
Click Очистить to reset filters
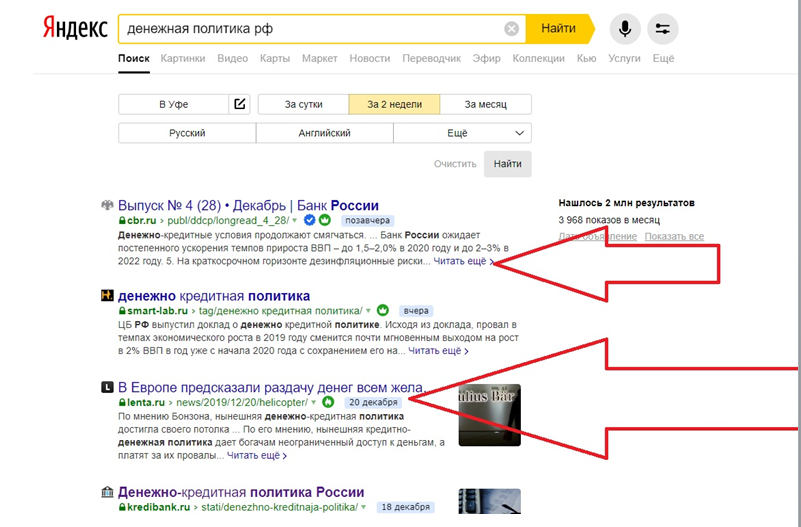tap(455, 164)
